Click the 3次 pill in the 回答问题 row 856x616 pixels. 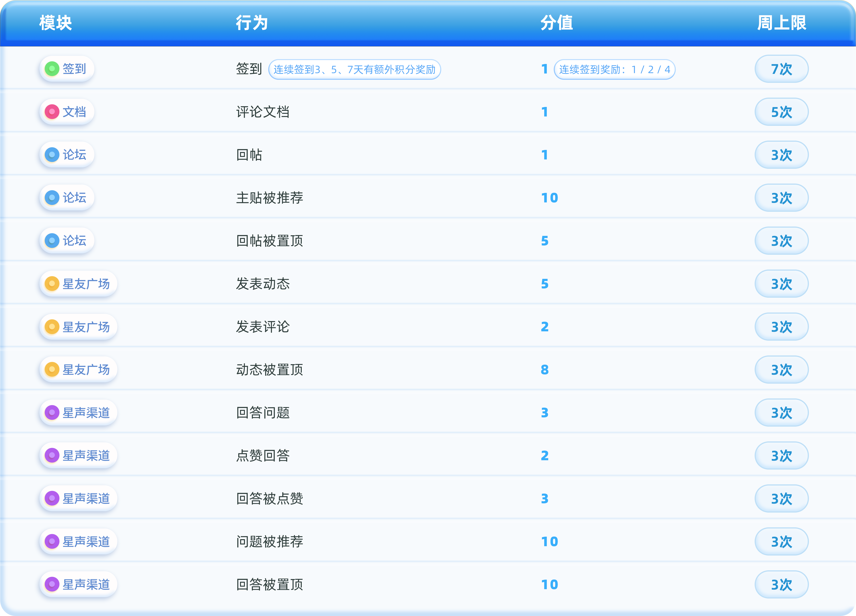(782, 413)
